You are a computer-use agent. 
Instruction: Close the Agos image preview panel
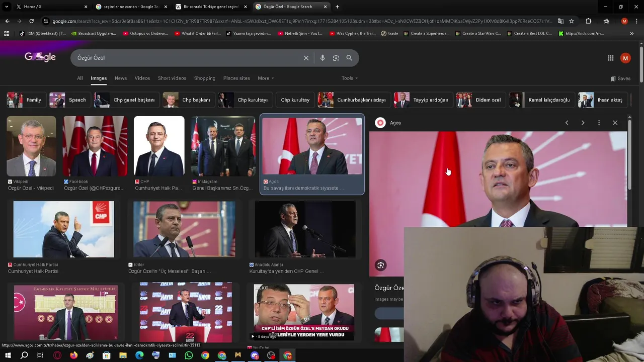615,123
